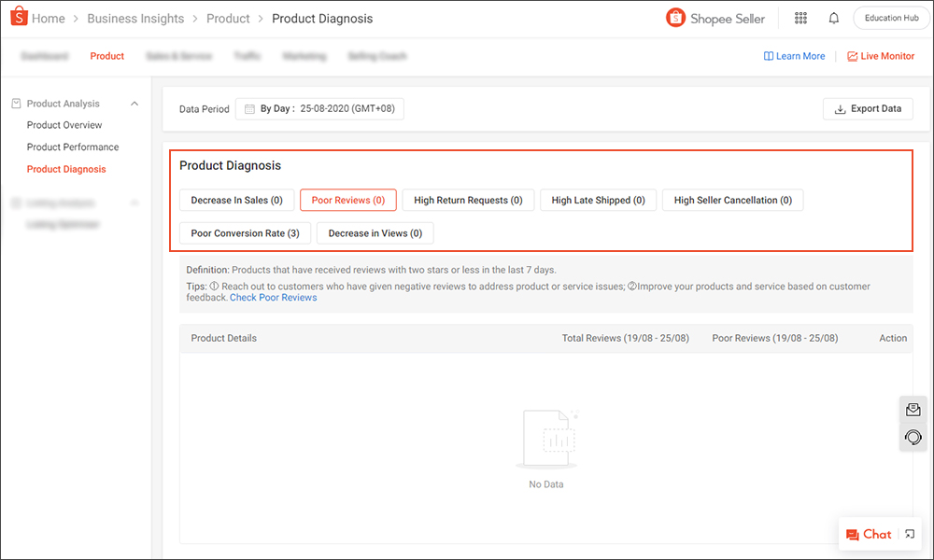The image size is (934, 560).
Task: Click the download icon on Export Data
Action: [x=840, y=109]
